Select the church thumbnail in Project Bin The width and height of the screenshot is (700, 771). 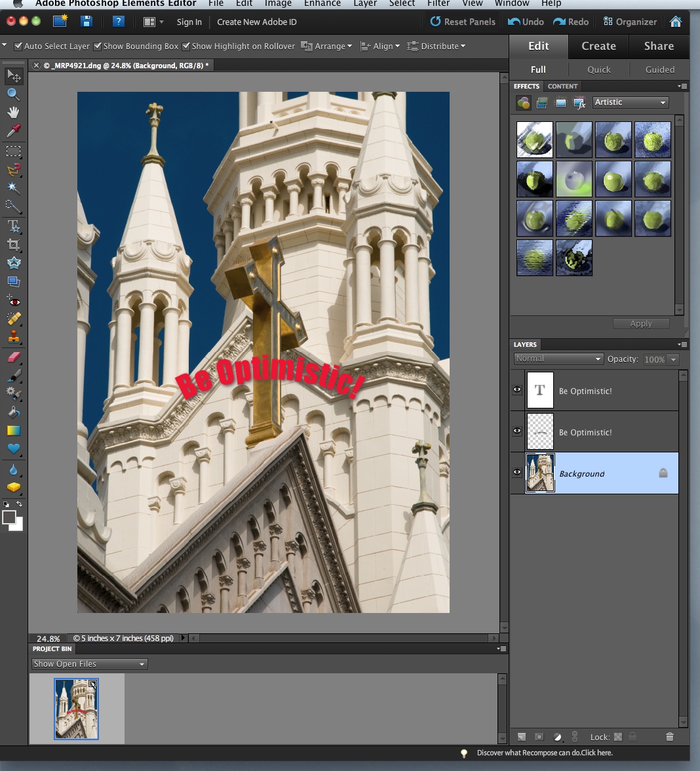(x=76, y=709)
